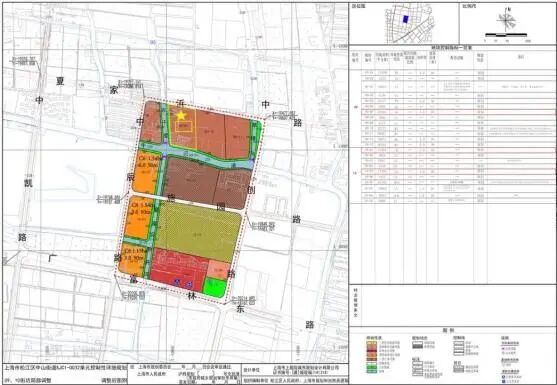This screenshot has height=385, width=557.
Task: Click the bottom green legend swatch
Action: (x=372, y=371)
